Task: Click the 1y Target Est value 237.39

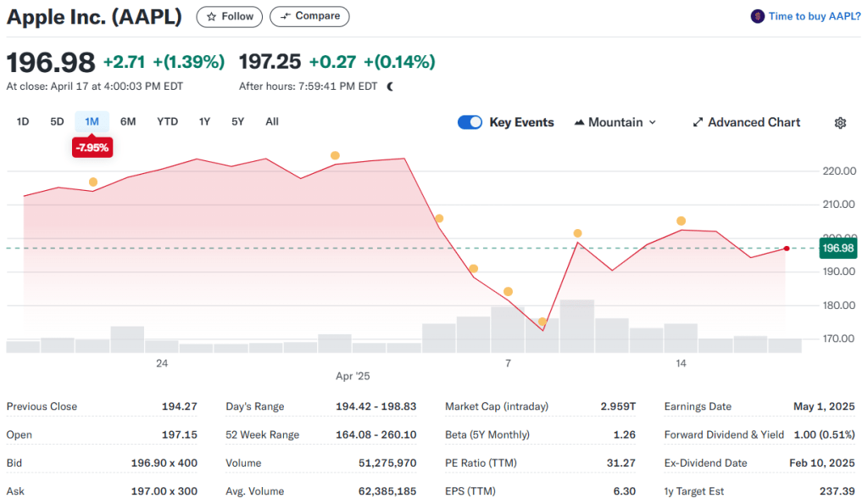Action: coord(837,491)
